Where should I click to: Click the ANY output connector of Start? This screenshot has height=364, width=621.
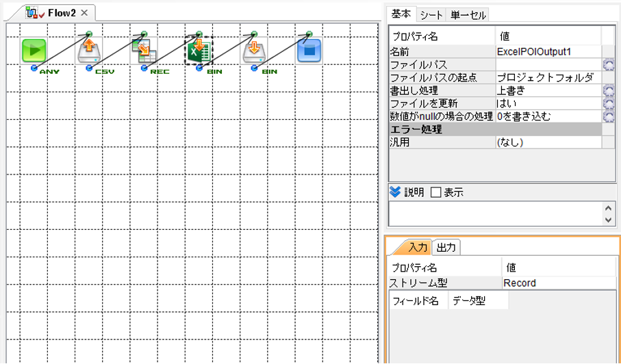[34, 68]
